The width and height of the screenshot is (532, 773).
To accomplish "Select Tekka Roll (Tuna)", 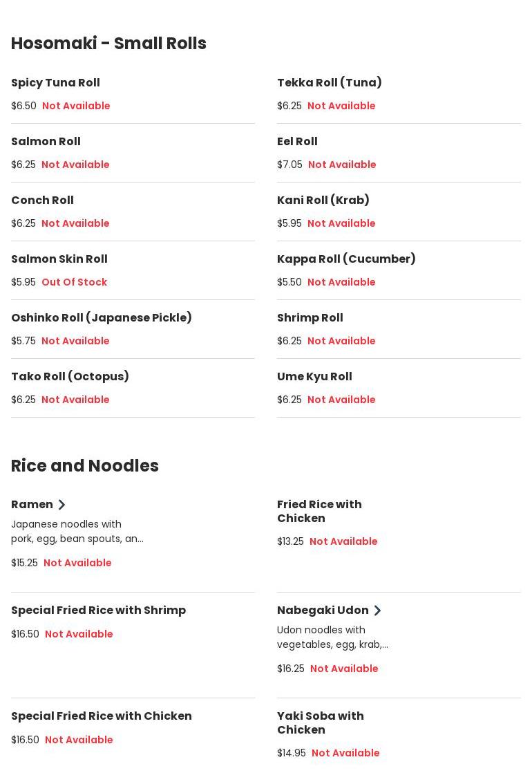I will 329,83.
